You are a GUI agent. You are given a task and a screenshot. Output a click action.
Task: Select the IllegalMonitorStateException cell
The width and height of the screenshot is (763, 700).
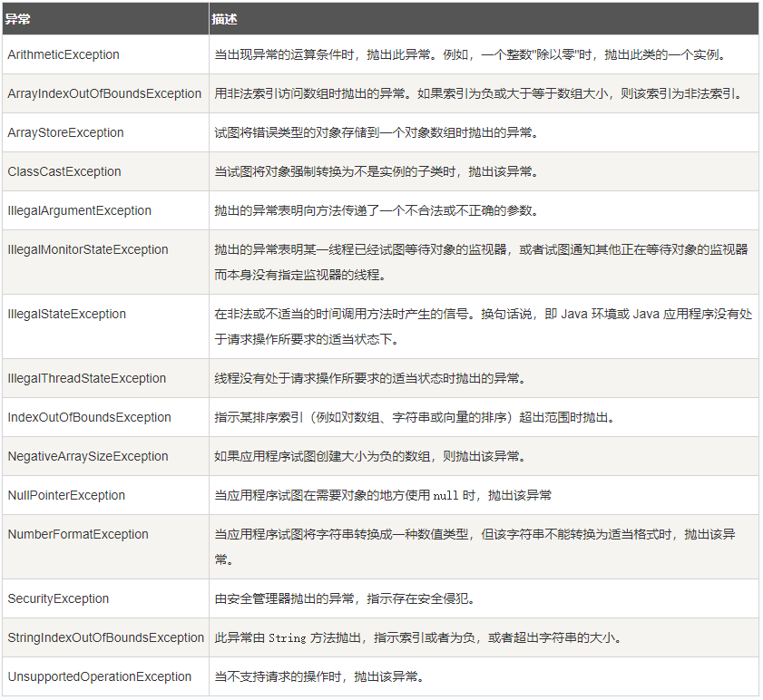(105, 262)
